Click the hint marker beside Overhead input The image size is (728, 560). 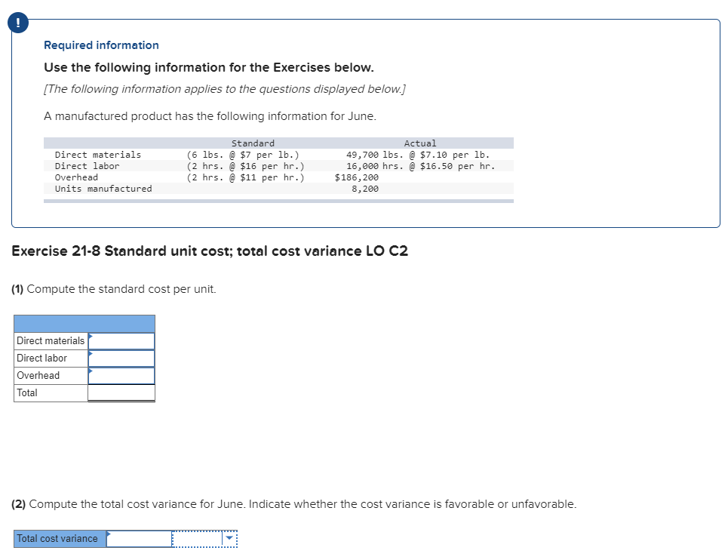(90, 370)
